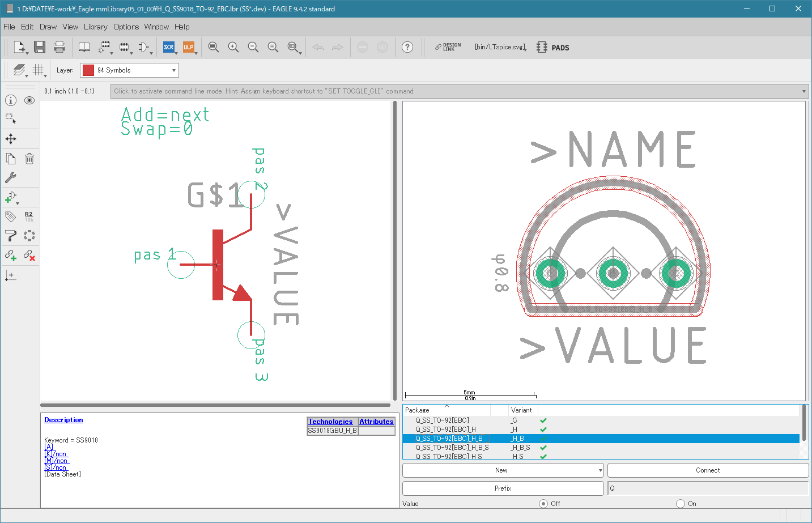The width and height of the screenshot is (812, 523).
Task: Open the Library menu
Action: 95,27
